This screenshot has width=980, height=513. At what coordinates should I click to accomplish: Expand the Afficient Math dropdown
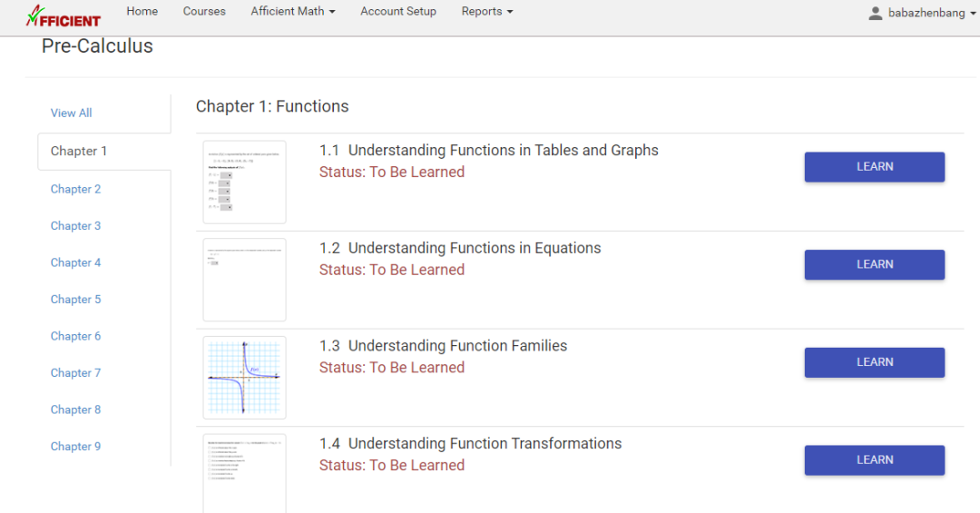click(x=292, y=12)
